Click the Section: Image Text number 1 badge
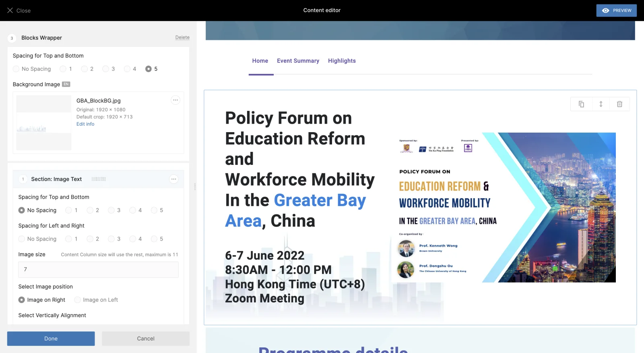 coord(23,179)
